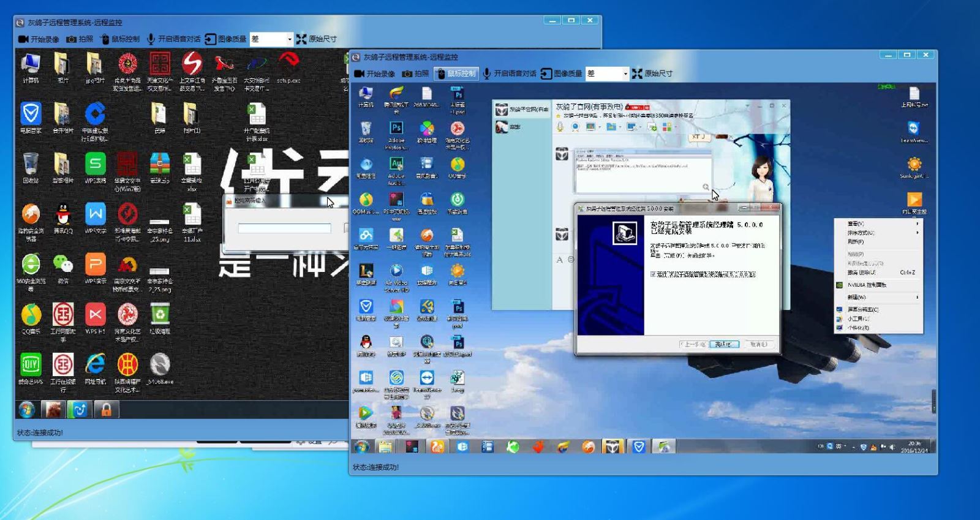Enable 鼠标控制 in back window toolbar

click(120, 39)
